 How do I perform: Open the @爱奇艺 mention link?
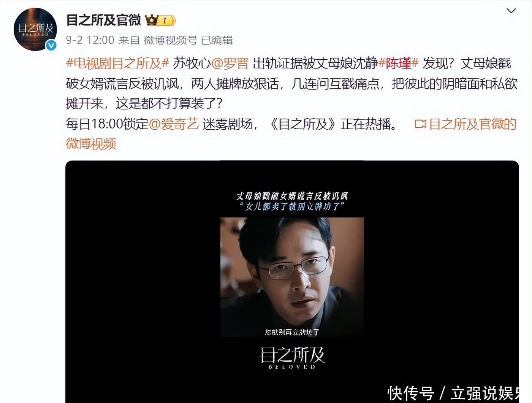174,124
